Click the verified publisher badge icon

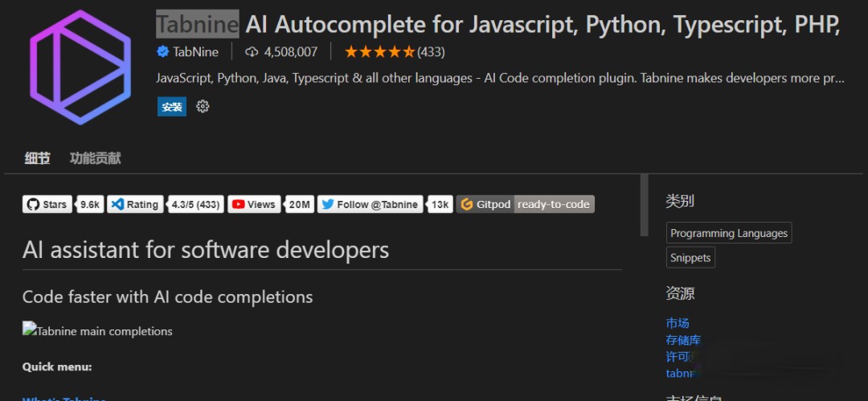click(x=162, y=51)
